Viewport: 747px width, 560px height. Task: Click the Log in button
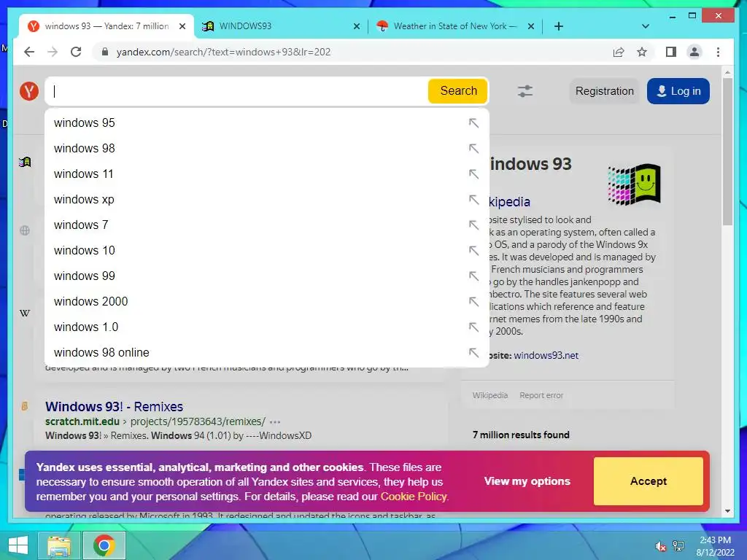point(678,91)
